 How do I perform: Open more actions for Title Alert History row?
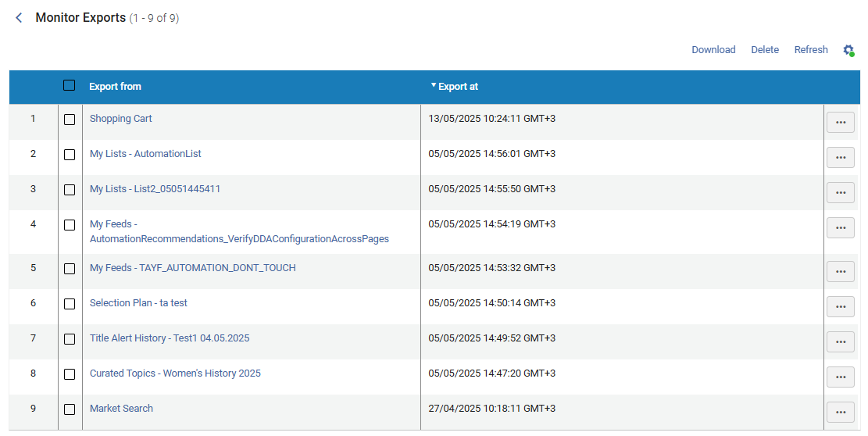click(840, 342)
